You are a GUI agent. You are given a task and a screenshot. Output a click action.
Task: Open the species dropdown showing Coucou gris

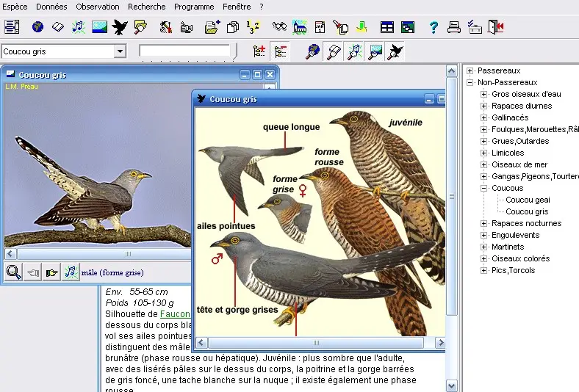120,51
